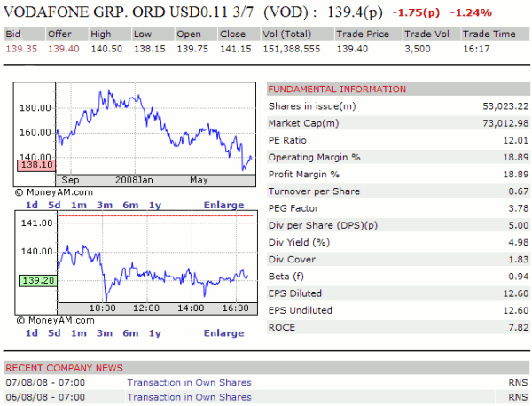Click the total volume 151,388,555
The width and height of the screenshot is (532, 406).
pos(292,49)
